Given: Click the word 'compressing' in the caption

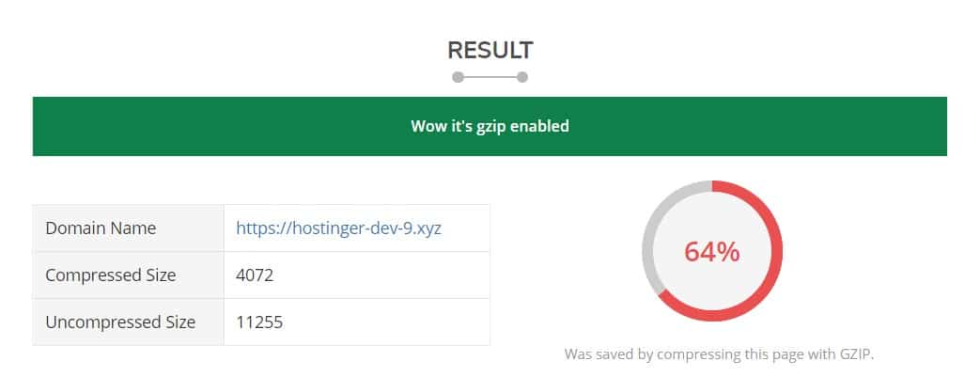Looking at the screenshot, I should pyautogui.click(x=699, y=355).
